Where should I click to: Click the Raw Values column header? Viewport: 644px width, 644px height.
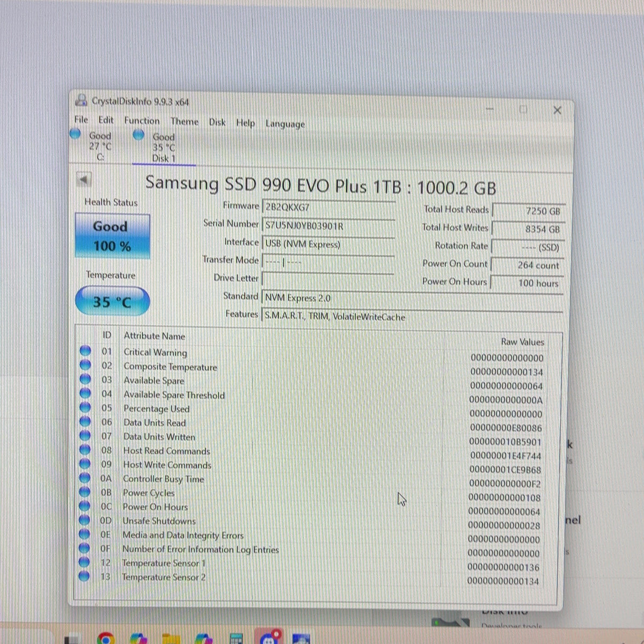522,342
